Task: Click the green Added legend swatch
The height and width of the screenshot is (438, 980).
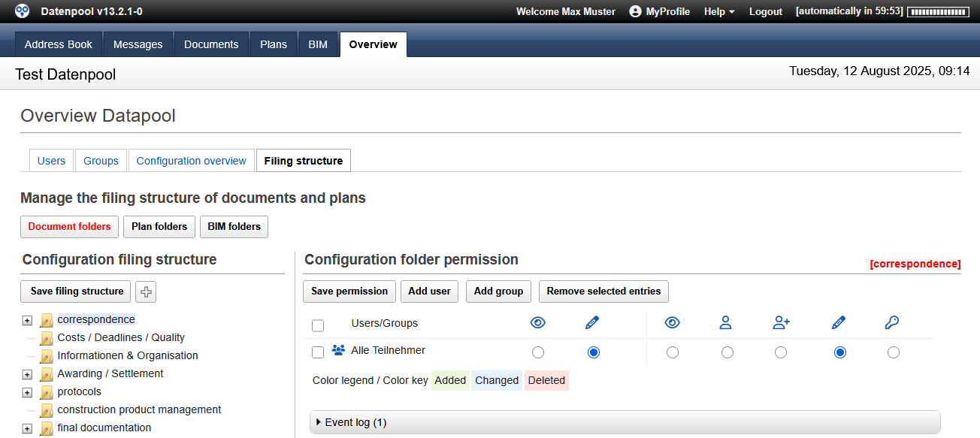Action: [x=450, y=380]
